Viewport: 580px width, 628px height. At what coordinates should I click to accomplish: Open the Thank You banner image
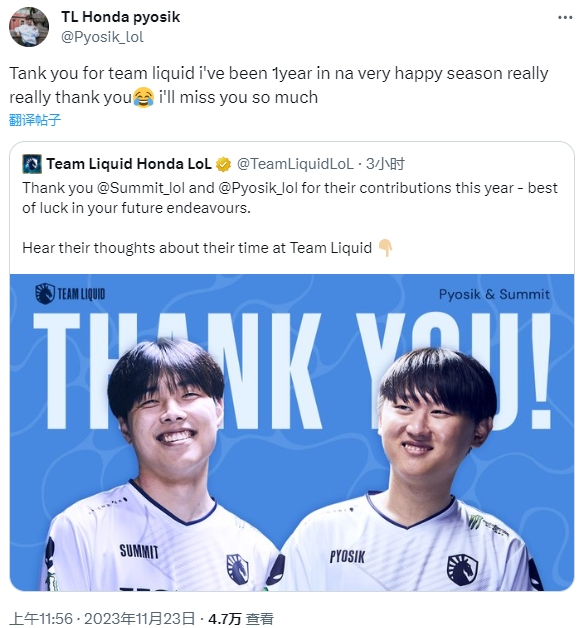tap(292, 433)
